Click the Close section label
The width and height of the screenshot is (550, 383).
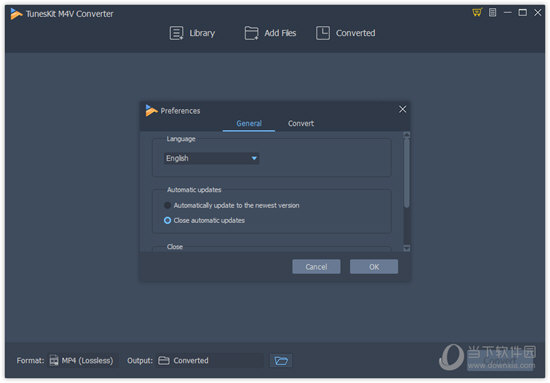175,247
